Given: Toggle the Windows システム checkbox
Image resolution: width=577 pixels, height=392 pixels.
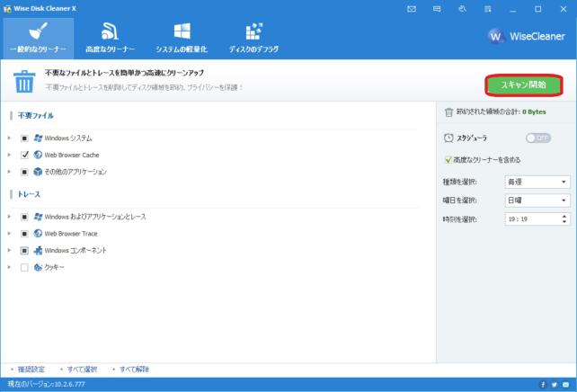Looking at the screenshot, I should click(x=24, y=138).
